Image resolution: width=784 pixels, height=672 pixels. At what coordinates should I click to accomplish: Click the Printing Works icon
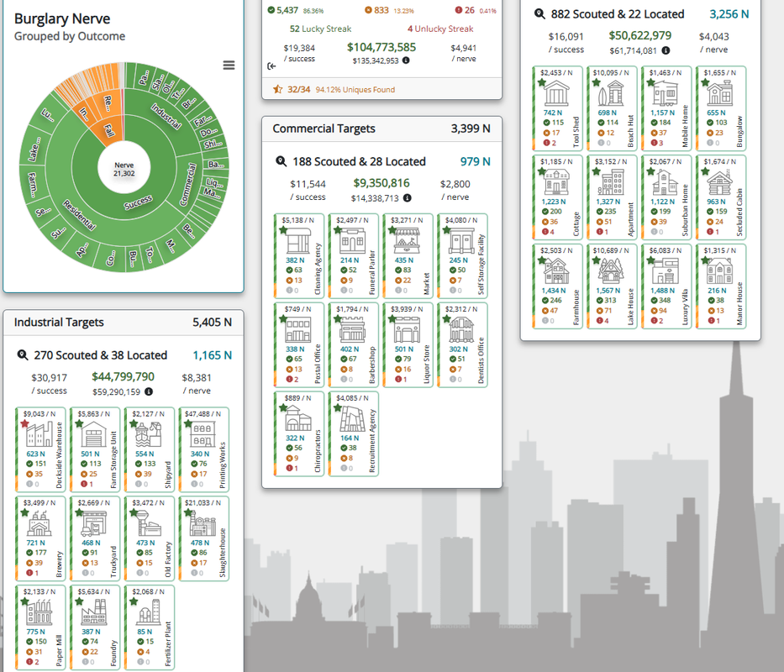coord(203,434)
